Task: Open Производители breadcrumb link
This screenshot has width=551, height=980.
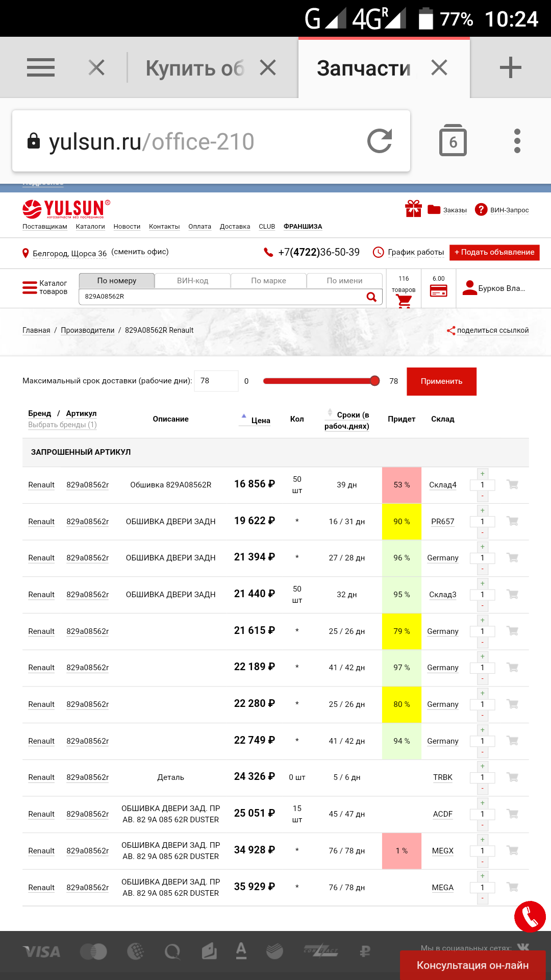Action: (x=88, y=330)
